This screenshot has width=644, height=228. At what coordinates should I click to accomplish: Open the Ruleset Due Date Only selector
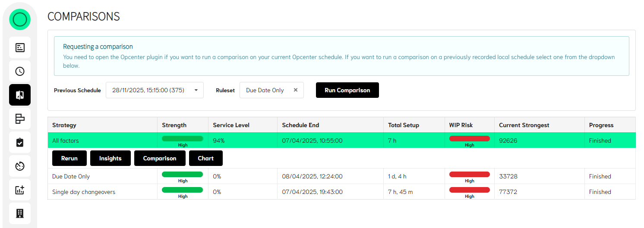(x=271, y=90)
